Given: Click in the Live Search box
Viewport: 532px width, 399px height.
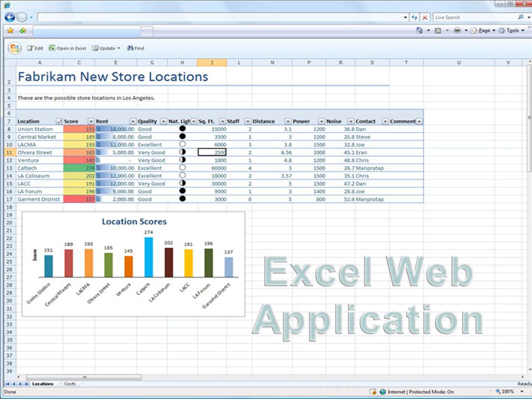Looking at the screenshot, I should pos(475,17).
